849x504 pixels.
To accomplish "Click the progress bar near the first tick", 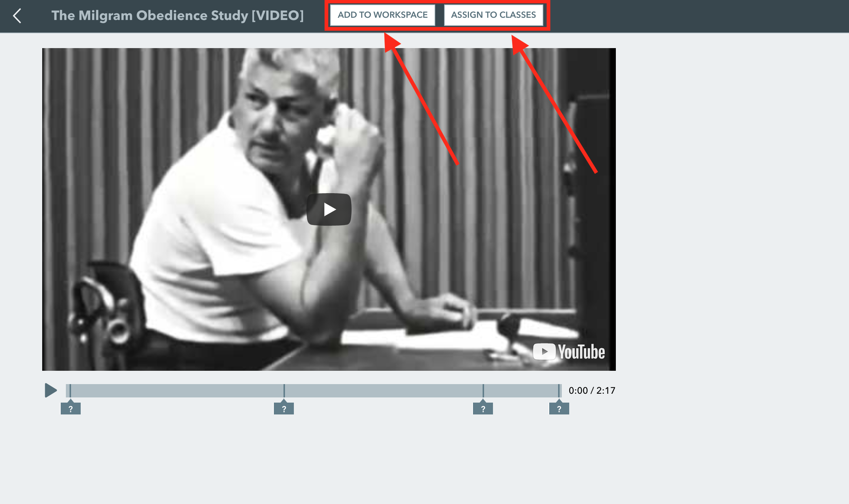I will [x=74, y=391].
